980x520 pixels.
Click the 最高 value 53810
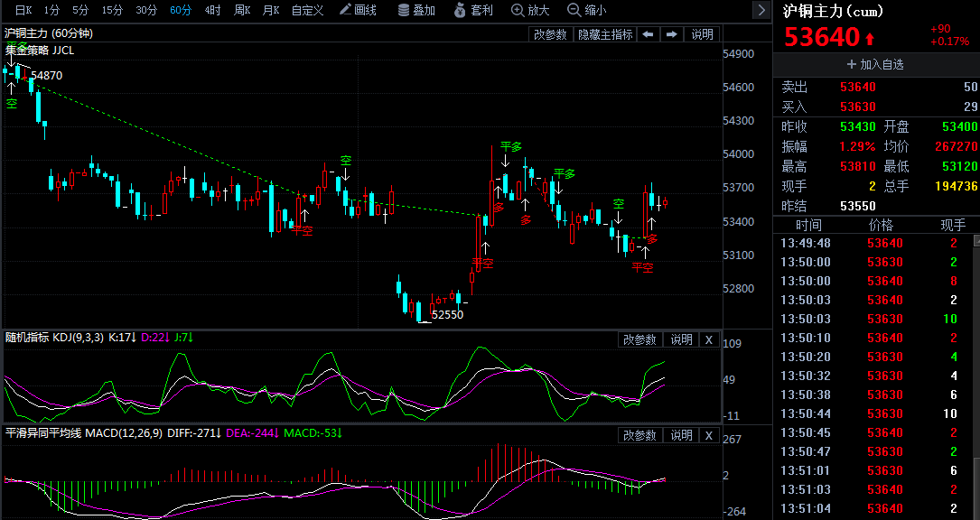(858, 167)
